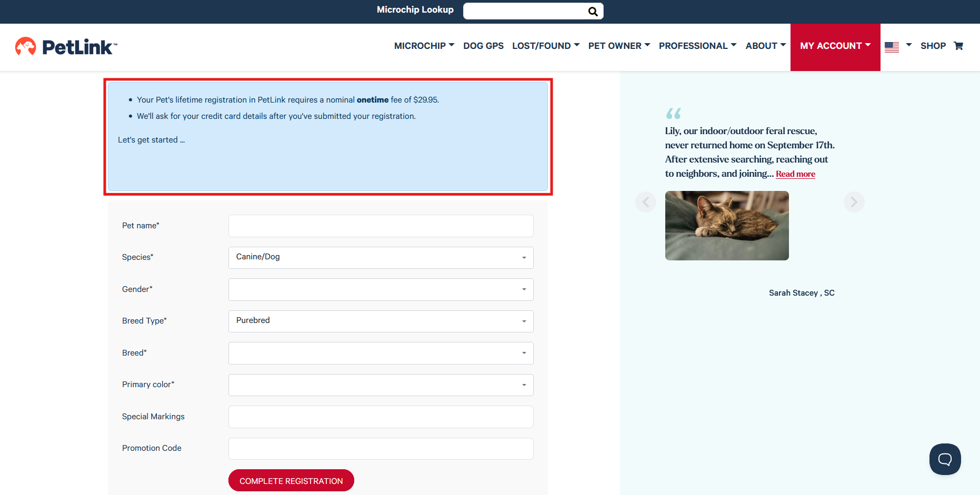The image size is (980, 495).
Task: Click the 'Let's get started ...' text
Action: coord(152,140)
